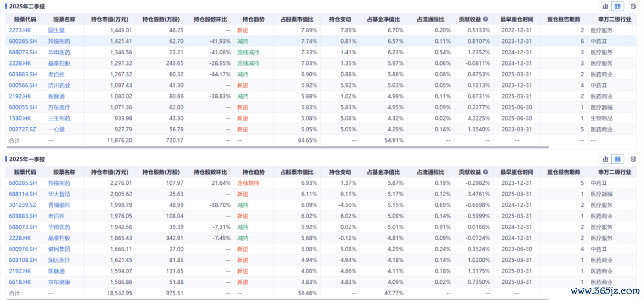Click horizontal scrollbar under 一季报 table
Viewport: 644px width, 300px height.
[277, 299]
